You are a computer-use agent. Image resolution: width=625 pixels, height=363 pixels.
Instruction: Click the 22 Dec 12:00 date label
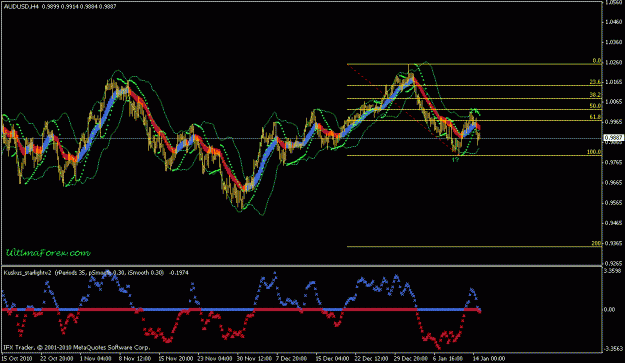(x=371, y=359)
